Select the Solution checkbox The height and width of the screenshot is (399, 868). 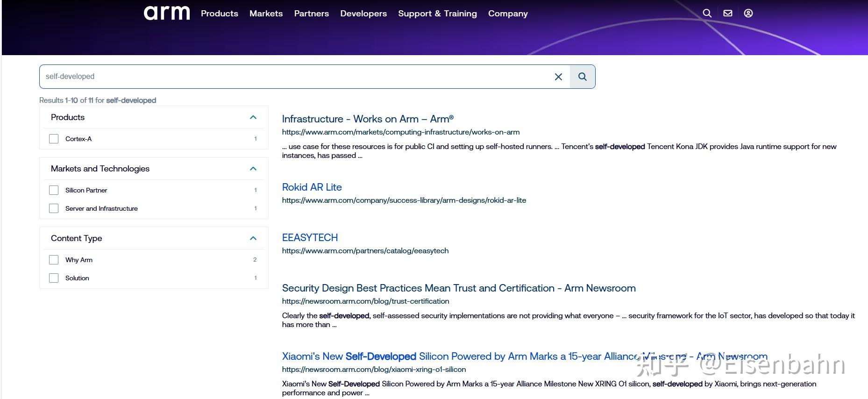coord(54,278)
